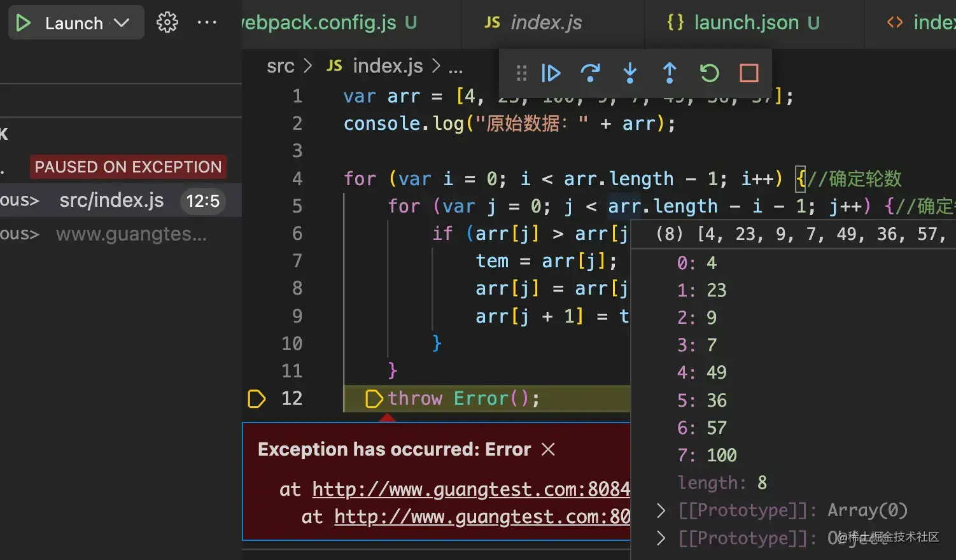Screen dimensions: 956x560
Task: Step over the current line
Action: [591, 73]
